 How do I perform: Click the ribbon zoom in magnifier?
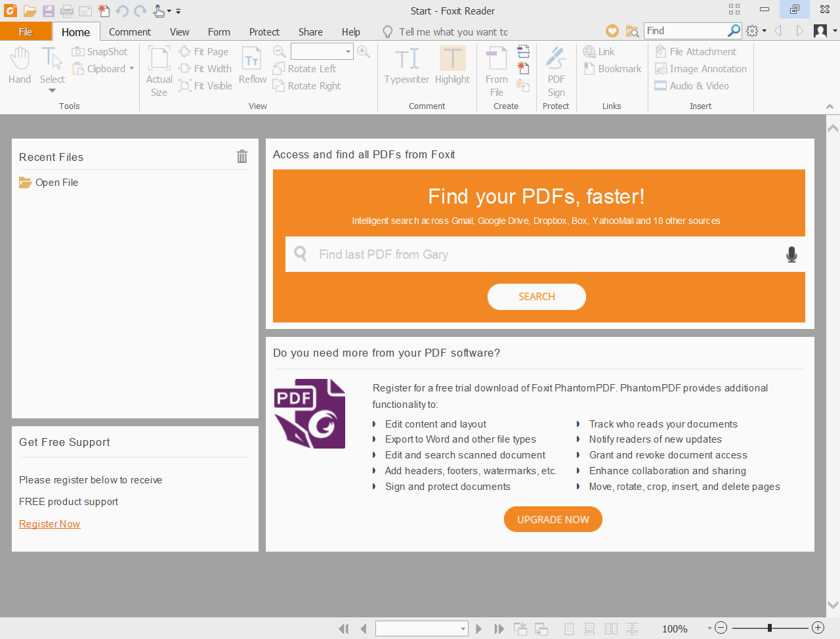[364, 52]
